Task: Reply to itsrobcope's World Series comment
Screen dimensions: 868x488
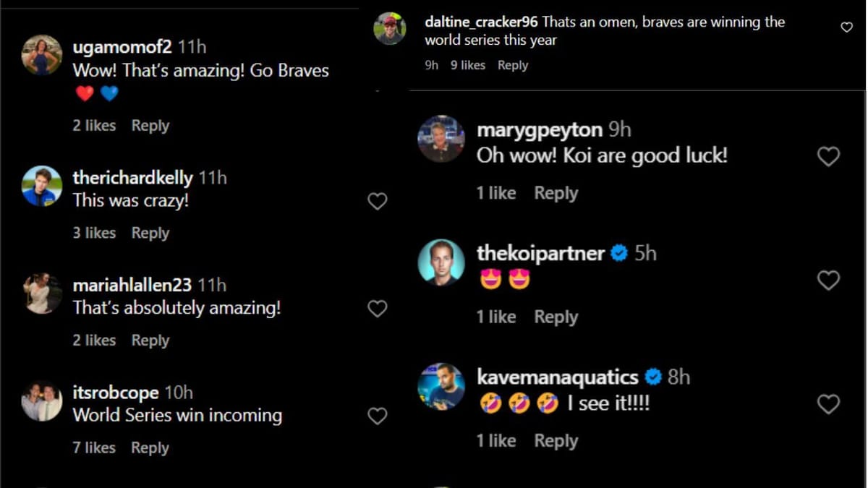Action: (150, 448)
